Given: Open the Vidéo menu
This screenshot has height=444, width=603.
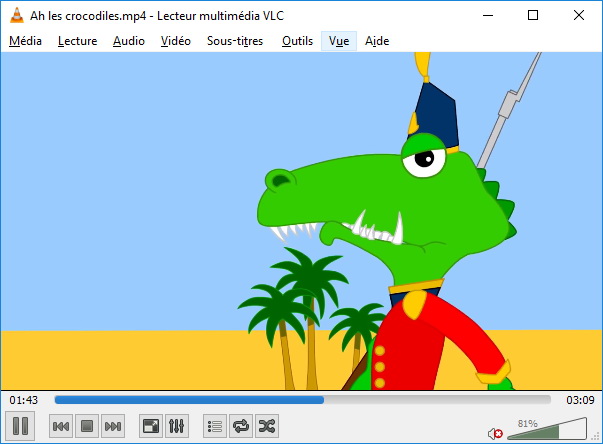Looking at the screenshot, I should [x=176, y=41].
